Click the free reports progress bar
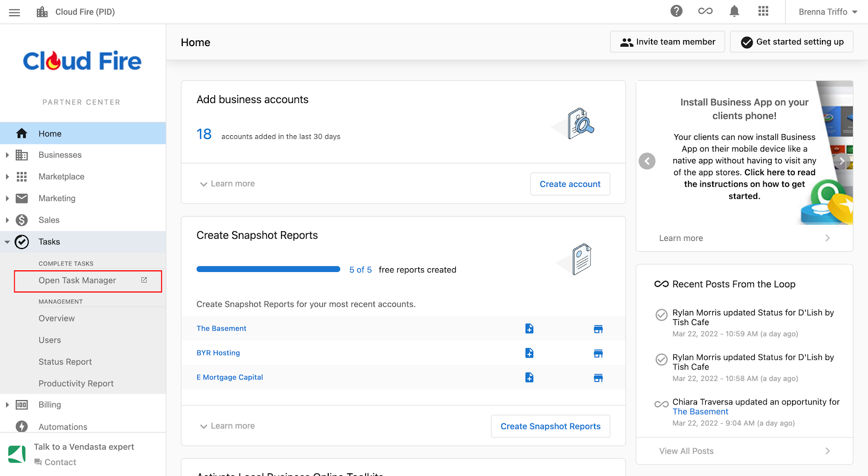 [x=268, y=269]
